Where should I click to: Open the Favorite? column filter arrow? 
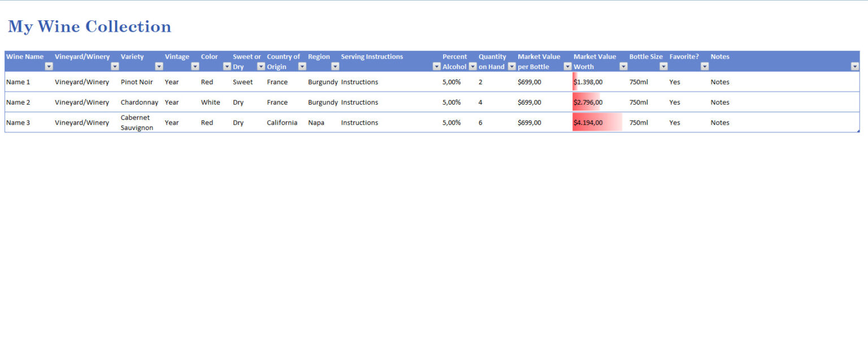tap(705, 66)
